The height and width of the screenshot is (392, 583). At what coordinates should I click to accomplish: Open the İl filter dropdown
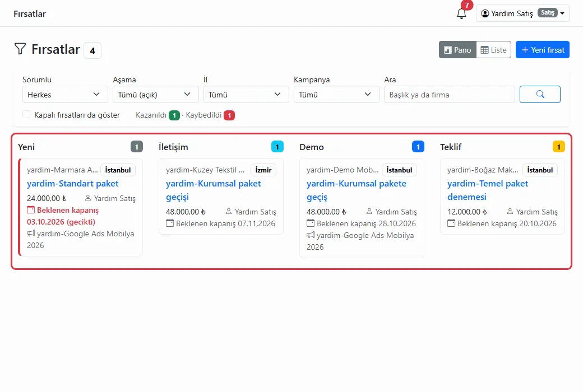point(246,95)
